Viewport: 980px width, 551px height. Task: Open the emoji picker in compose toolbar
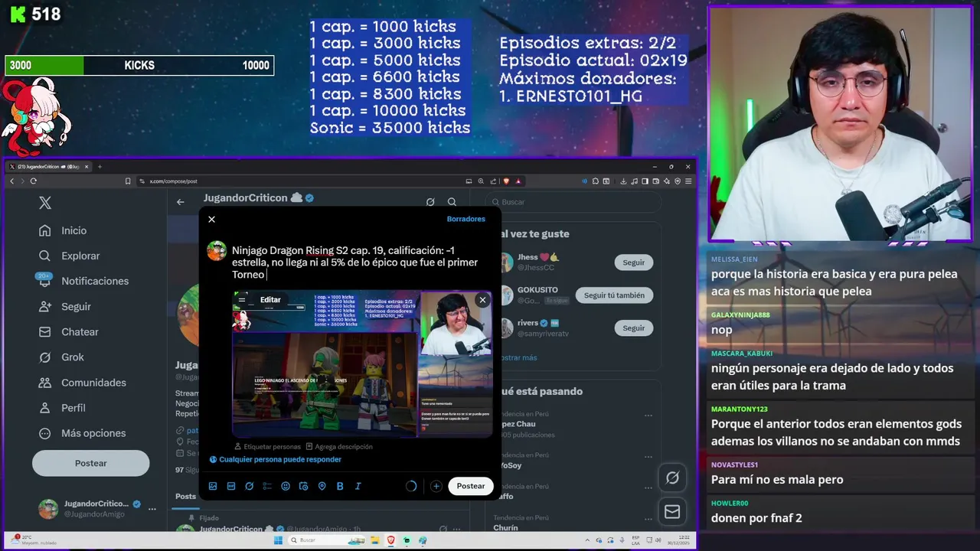point(286,486)
